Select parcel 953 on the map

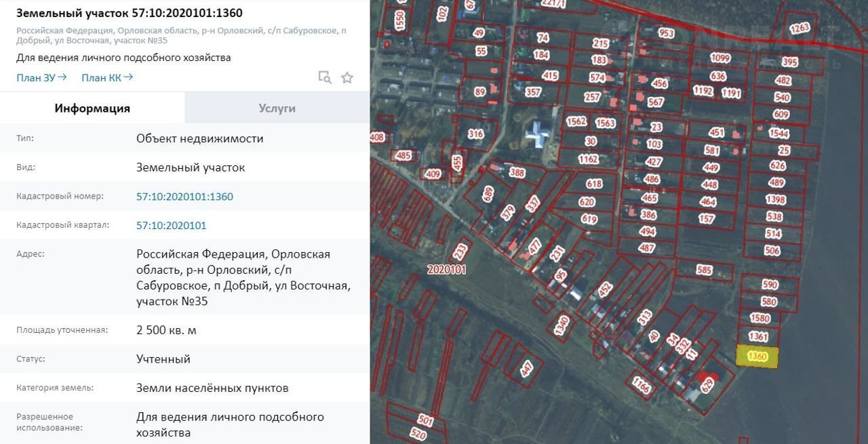click(667, 33)
